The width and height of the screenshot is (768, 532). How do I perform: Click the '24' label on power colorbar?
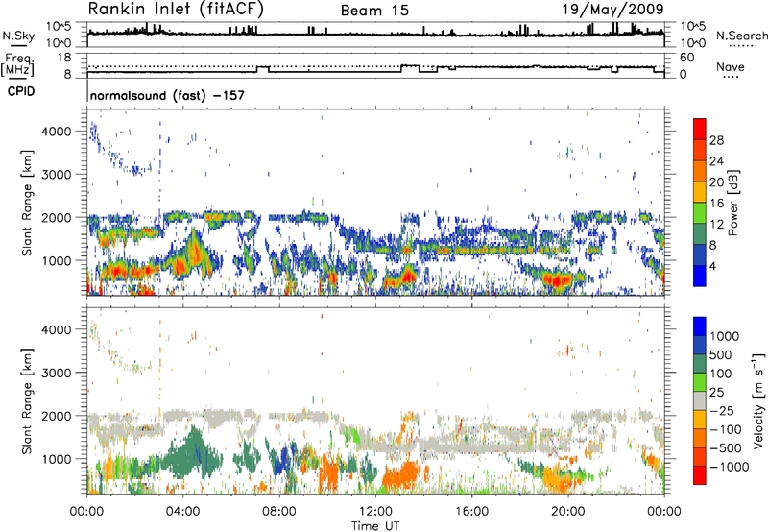716,161
